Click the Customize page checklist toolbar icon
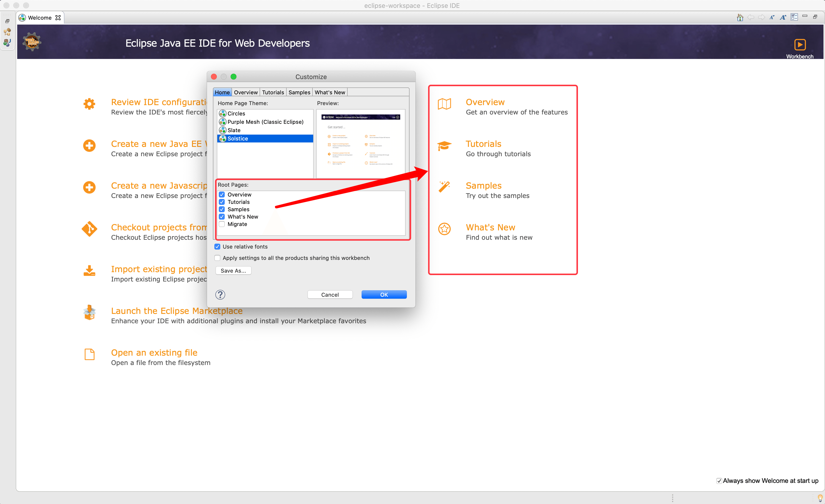This screenshot has height=504, width=825. click(794, 17)
